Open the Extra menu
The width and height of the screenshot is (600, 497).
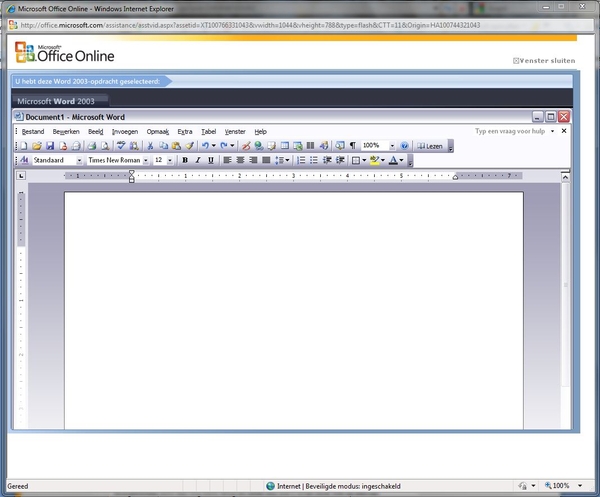(x=185, y=132)
